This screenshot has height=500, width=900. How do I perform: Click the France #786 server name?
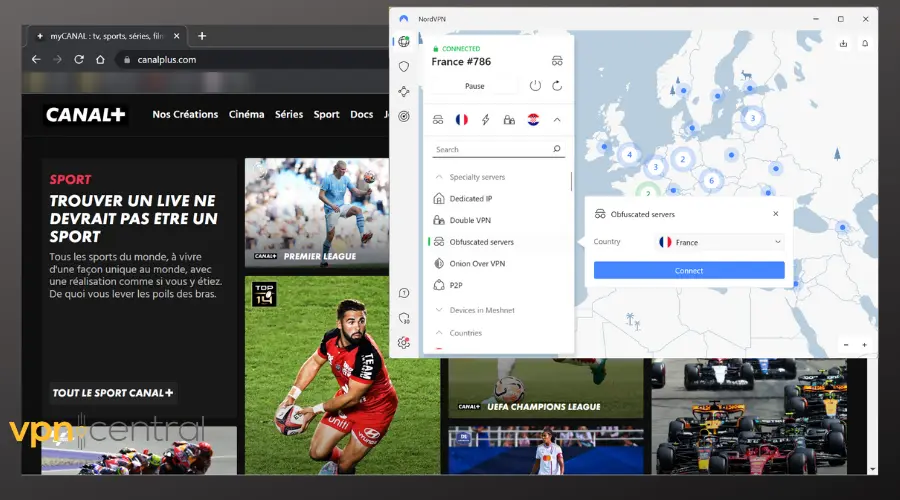point(461,61)
